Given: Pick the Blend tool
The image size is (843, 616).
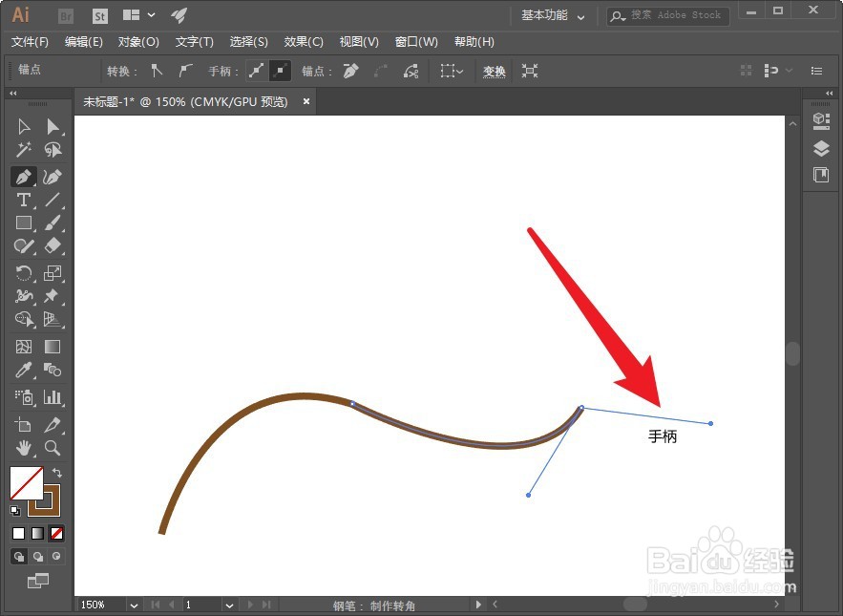Looking at the screenshot, I should [x=53, y=370].
